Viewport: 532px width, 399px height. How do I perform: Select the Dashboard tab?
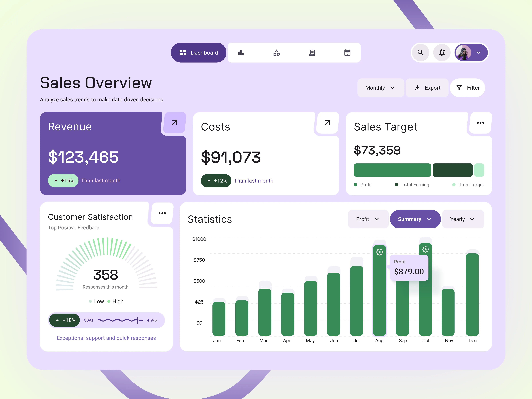pos(199,53)
